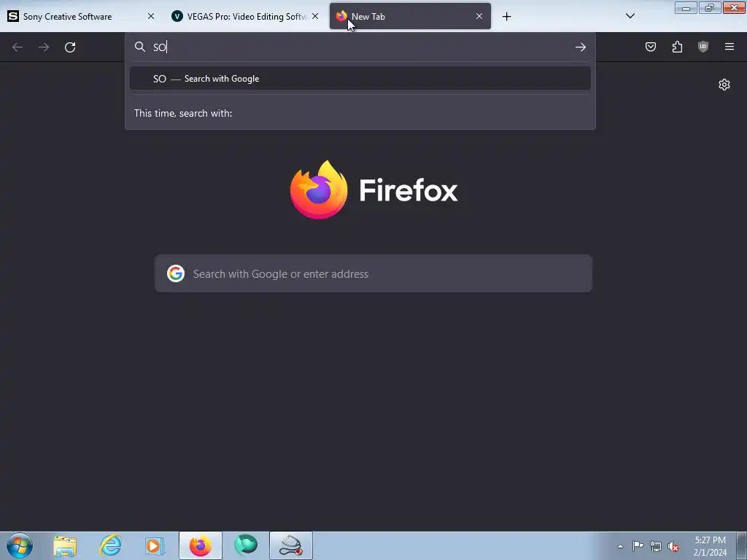The height and width of the screenshot is (560, 747).
Task: Launch Internet Explorer from the taskbar
Action: (x=110, y=545)
